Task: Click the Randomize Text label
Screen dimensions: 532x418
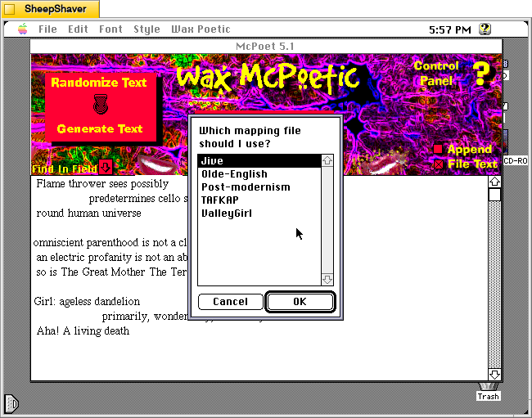Action: [99, 83]
